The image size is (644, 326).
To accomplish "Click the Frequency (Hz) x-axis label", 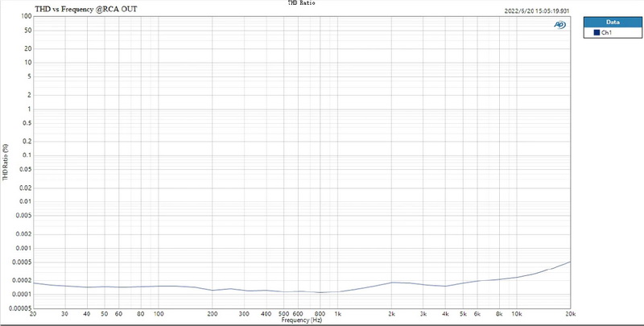I will [x=302, y=321].
